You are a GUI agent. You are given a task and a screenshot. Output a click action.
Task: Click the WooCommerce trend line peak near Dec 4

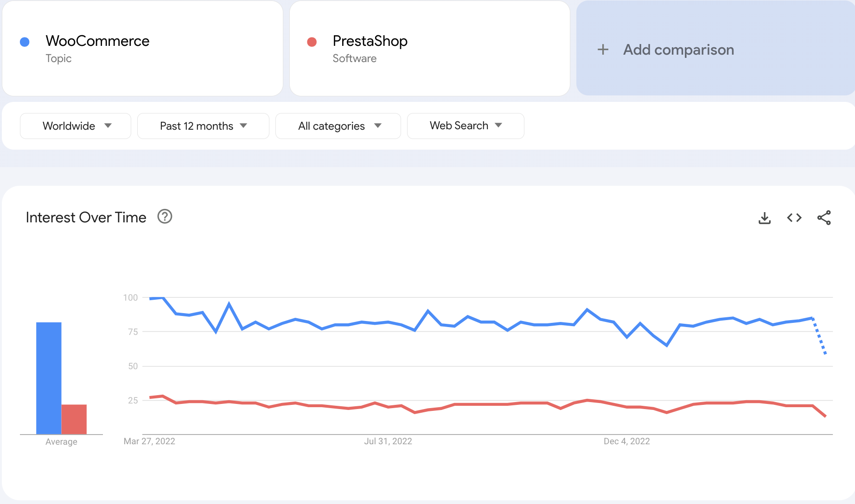587,309
